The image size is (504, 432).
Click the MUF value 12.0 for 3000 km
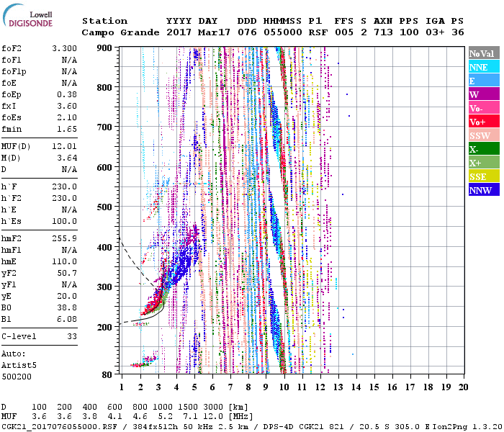click(x=213, y=417)
